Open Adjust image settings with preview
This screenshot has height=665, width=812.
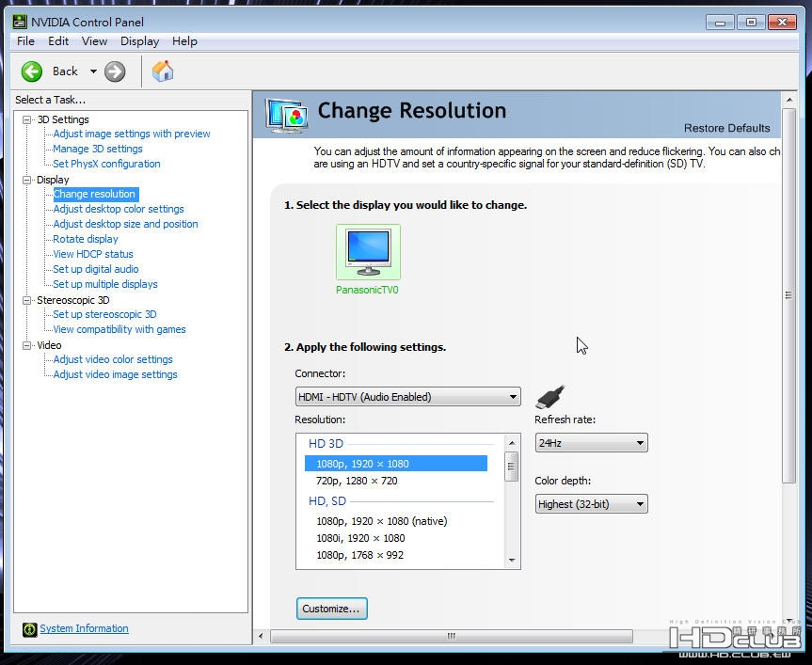click(132, 134)
